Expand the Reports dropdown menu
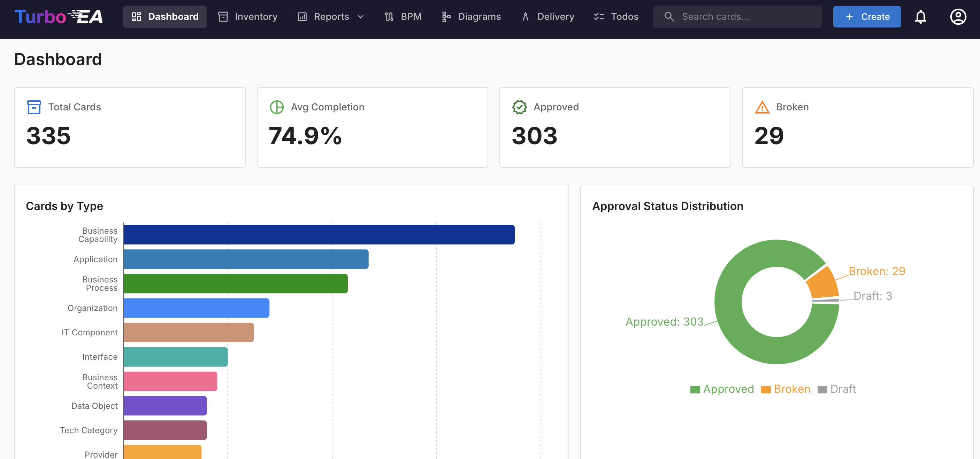980x459 pixels. click(330, 16)
